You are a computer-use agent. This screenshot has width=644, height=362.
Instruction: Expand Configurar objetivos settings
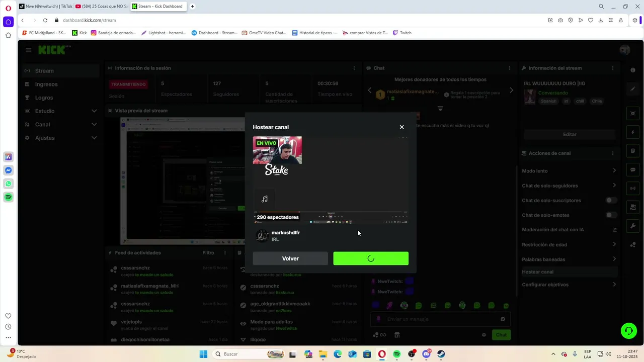[569, 285]
